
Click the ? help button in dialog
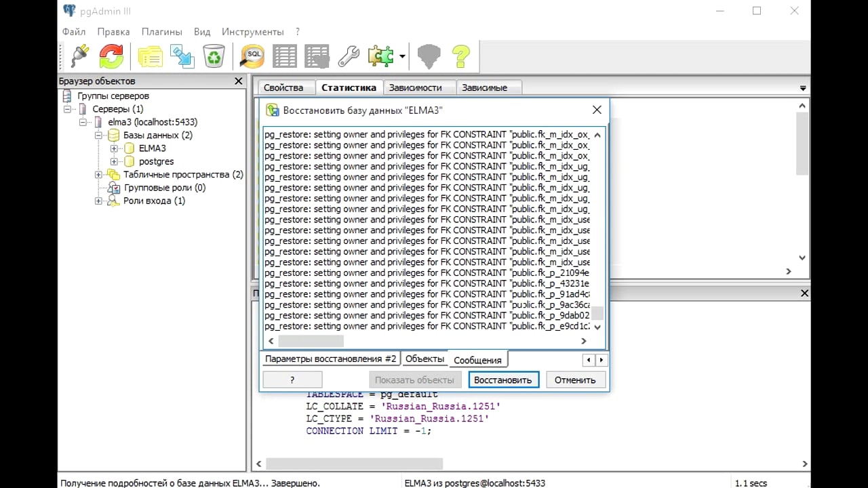tap(292, 380)
